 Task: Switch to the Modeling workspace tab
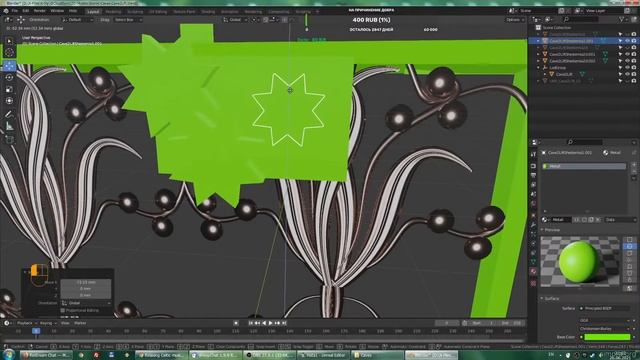[113, 11]
